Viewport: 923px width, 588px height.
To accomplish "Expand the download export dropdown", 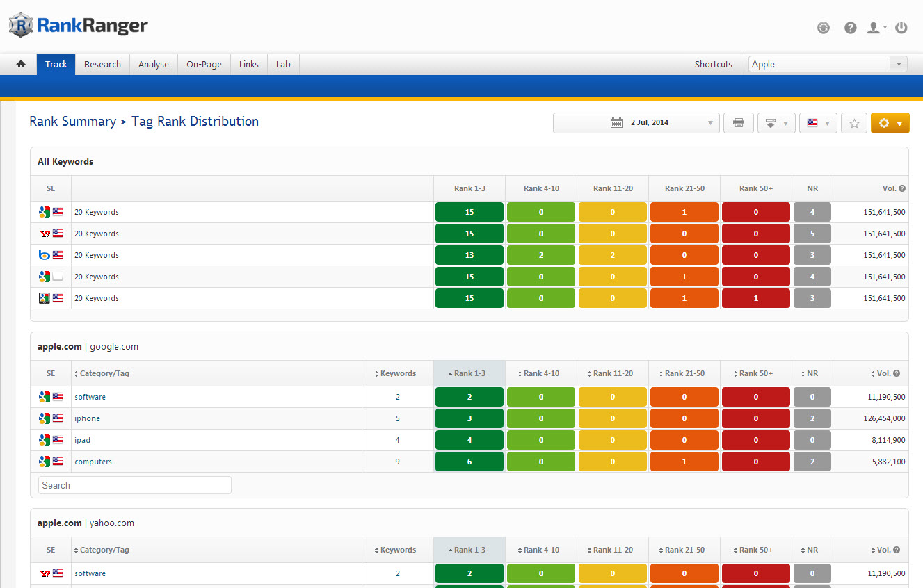I will point(776,123).
